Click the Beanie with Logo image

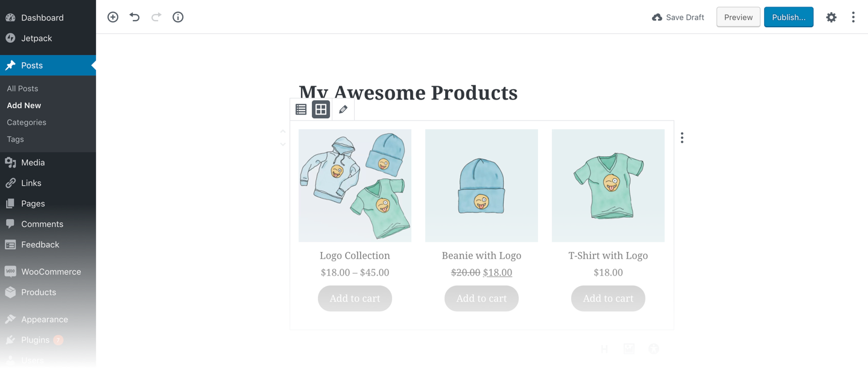coord(481,186)
